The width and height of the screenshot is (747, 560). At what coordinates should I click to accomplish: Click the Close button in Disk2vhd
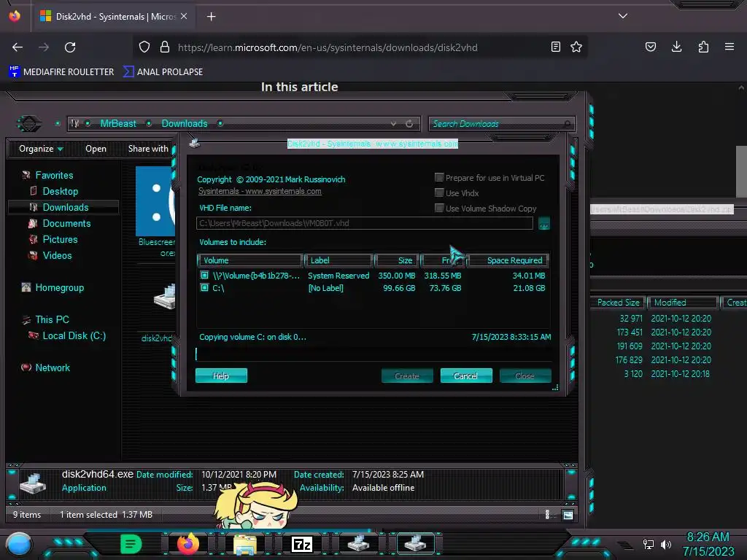[525, 376]
